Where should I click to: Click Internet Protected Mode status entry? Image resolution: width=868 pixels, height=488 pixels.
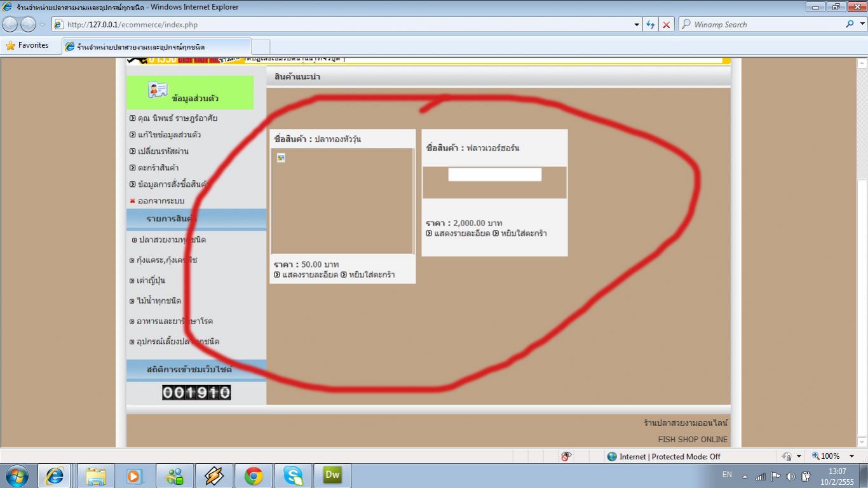point(664,456)
